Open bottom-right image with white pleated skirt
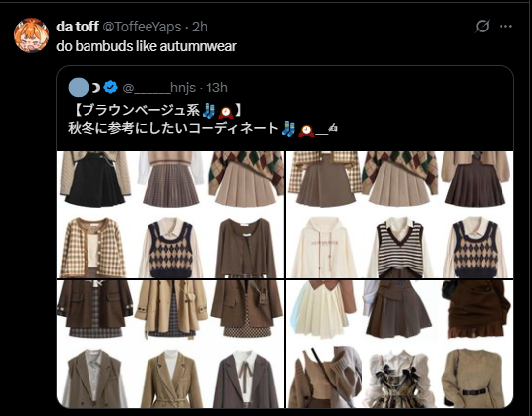The image size is (532, 416). 399,344
